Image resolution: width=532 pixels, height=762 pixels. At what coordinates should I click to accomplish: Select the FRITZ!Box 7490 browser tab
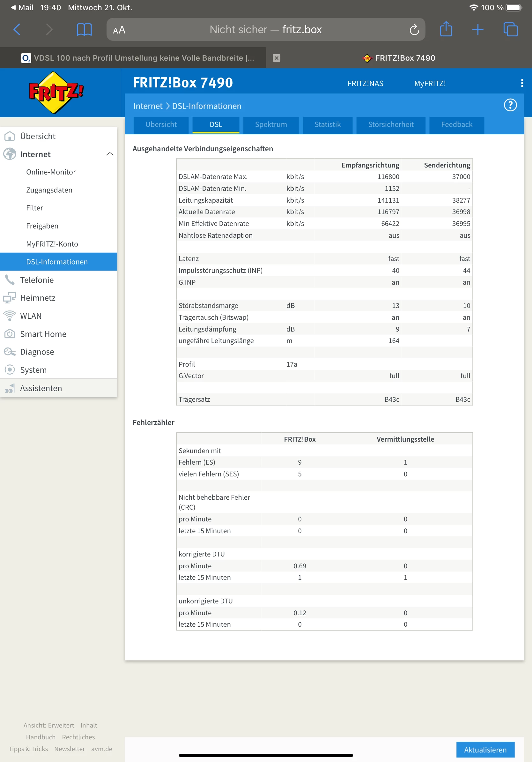point(399,58)
